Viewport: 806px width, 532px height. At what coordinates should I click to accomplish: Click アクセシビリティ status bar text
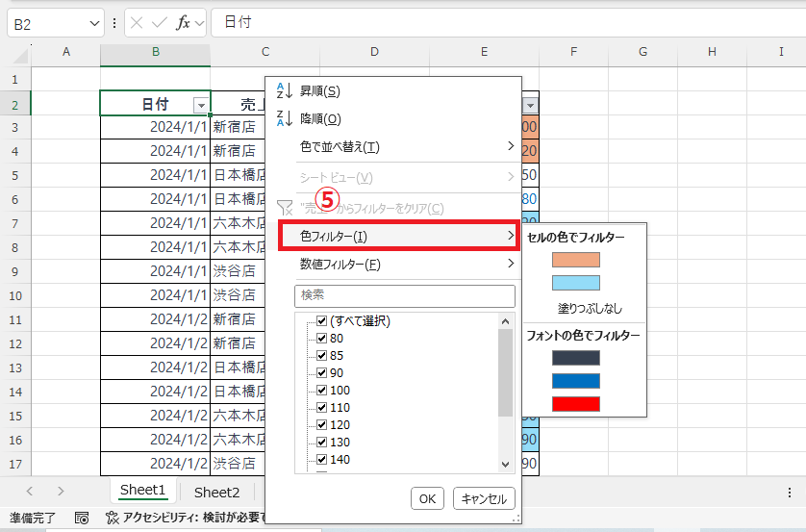[192, 518]
